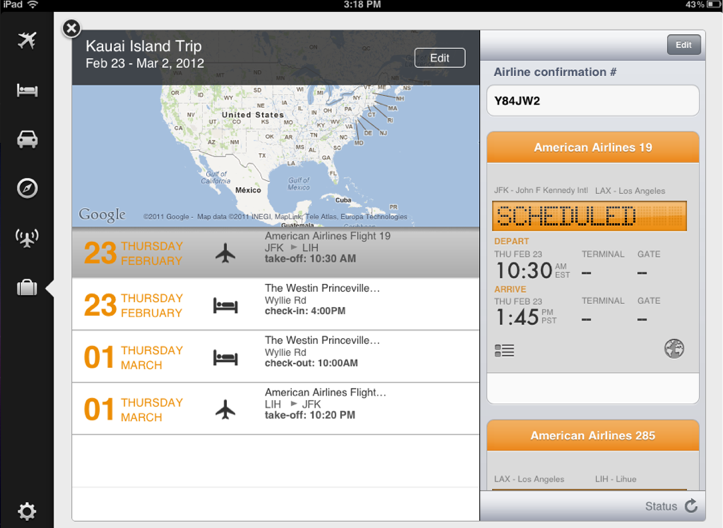
Task: Expand the American Airlines 285 card
Action: click(592, 436)
